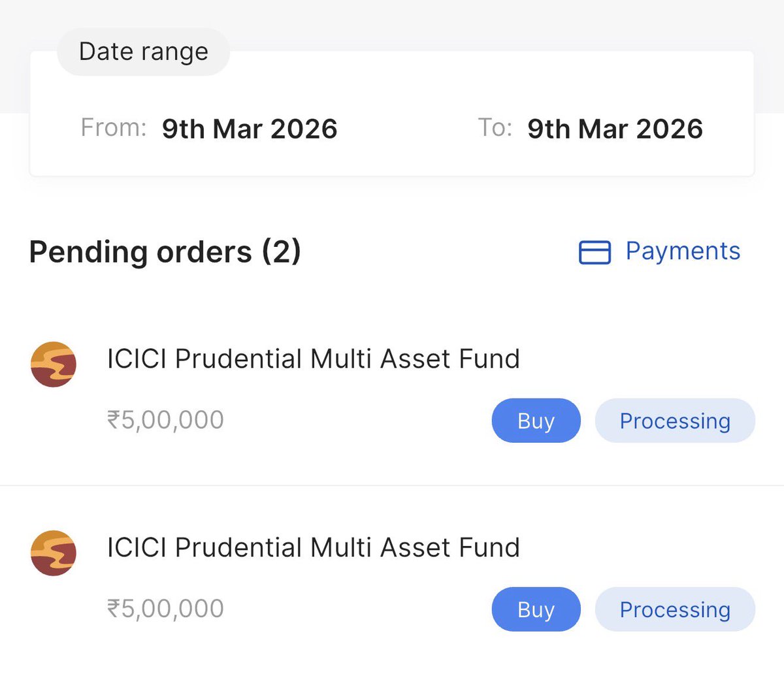Open the second ICICI Prudential Multi Asset Fund title
This screenshot has width=784, height=676.
[314, 547]
